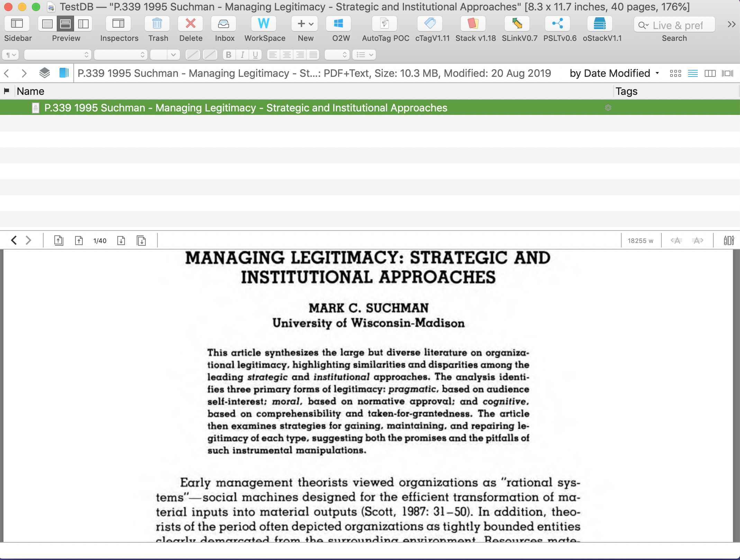
Task: Click the Live & pref search field
Action: [x=677, y=25]
